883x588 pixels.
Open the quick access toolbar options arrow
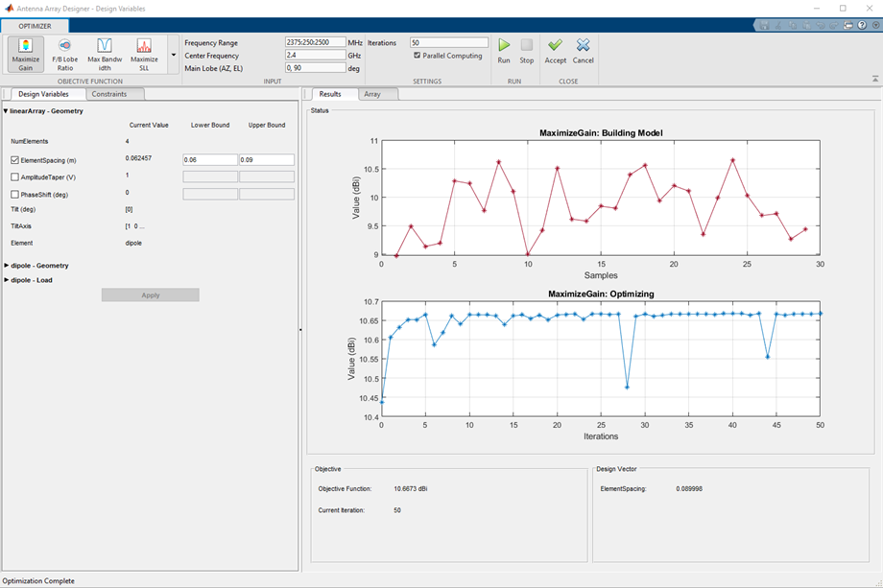[875, 25]
